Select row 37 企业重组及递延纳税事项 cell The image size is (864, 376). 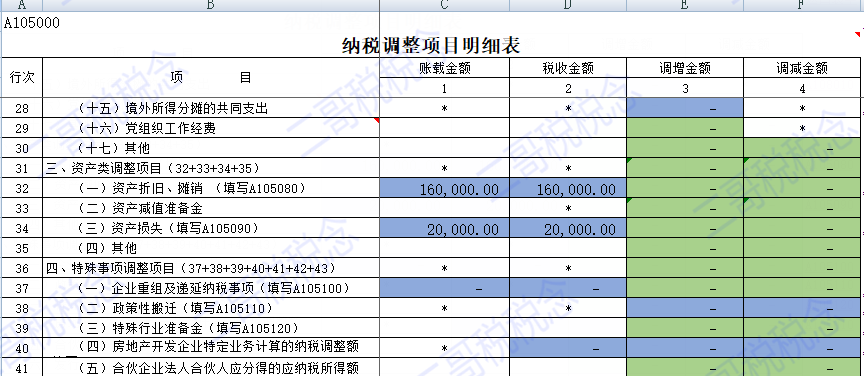[x=211, y=287]
